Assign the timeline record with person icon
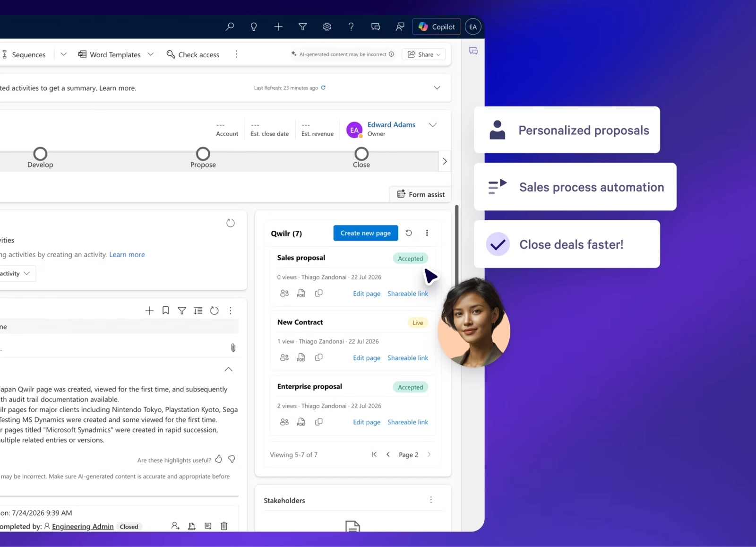Screen dimensions: 756x547 [175, 526]
